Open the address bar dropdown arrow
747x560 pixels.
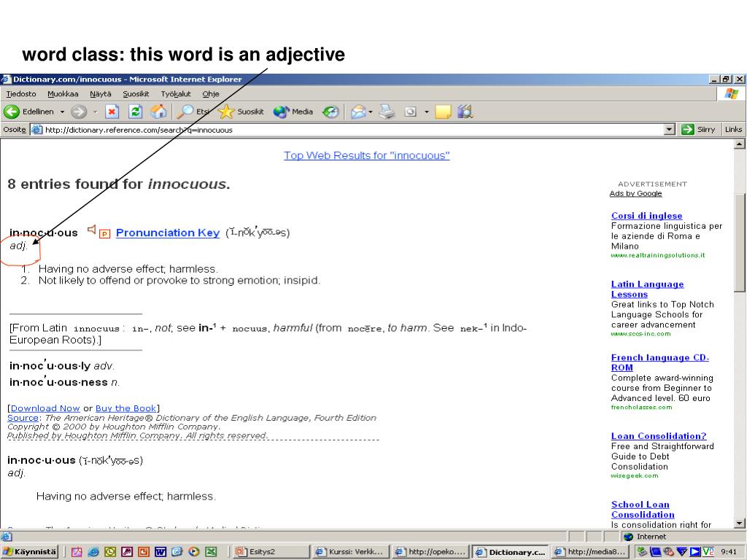(670, 129)
